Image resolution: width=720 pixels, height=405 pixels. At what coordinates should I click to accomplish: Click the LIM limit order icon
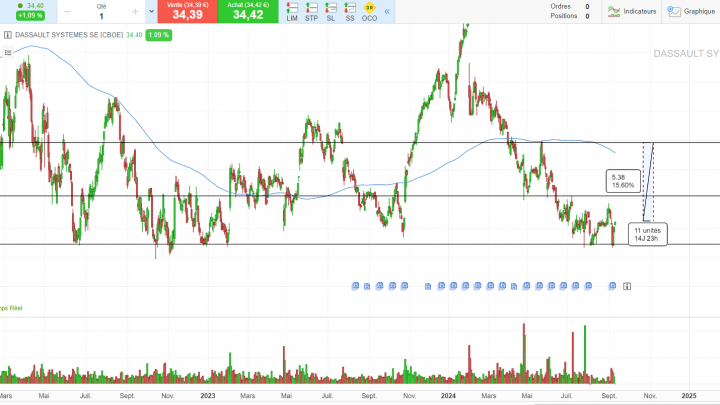[292, 12]
